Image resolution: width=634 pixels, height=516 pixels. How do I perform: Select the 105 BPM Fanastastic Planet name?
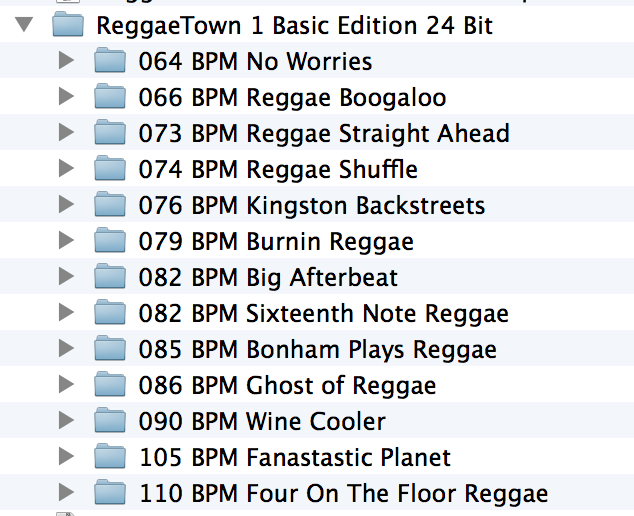pos(294,458)
